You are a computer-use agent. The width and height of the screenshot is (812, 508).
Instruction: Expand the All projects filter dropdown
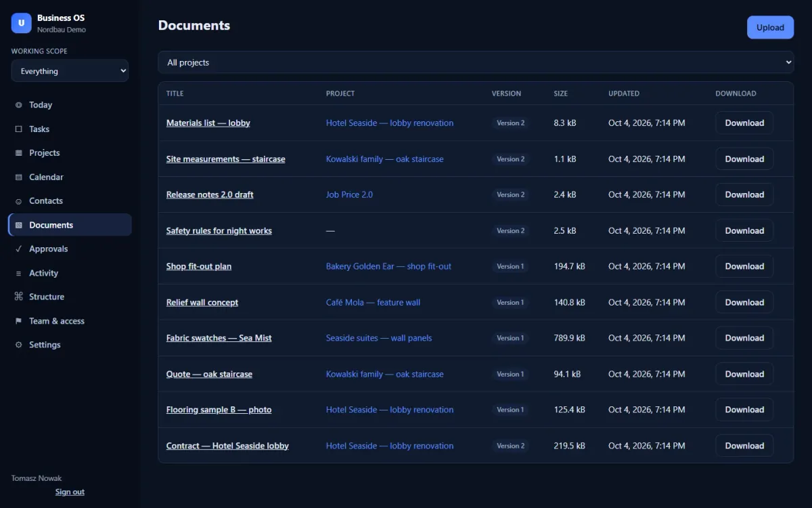[x=476, y=62]
